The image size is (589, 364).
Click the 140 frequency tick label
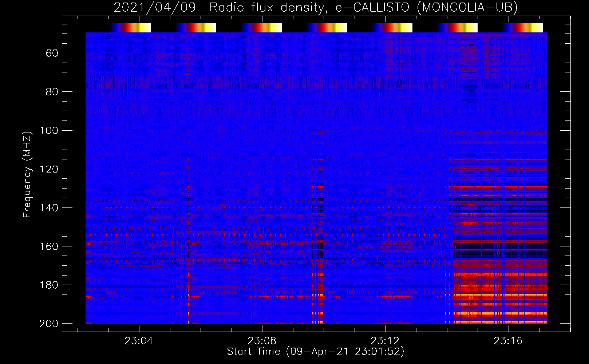(49, 207)
